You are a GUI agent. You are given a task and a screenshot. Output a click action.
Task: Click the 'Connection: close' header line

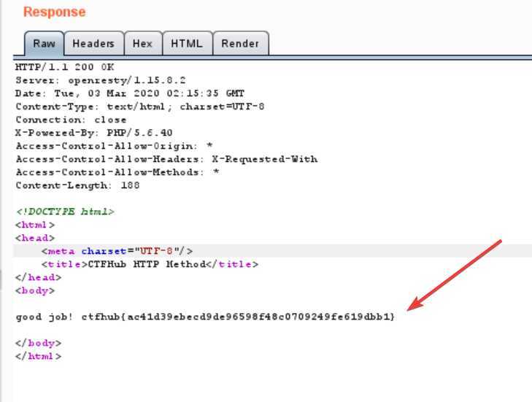71,120
